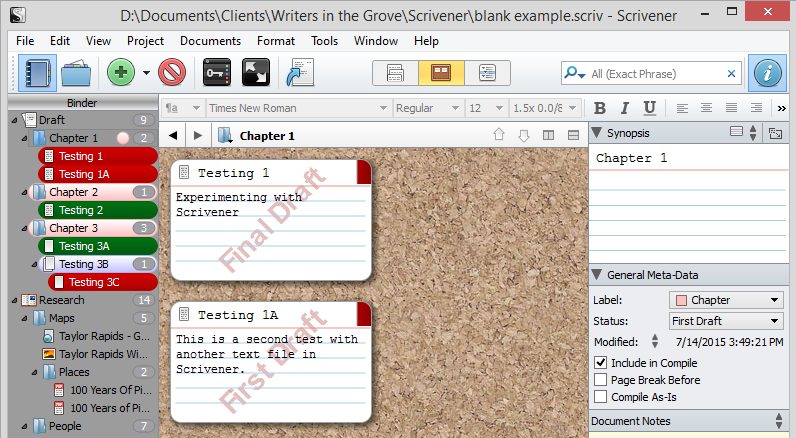The image size is (796, 438).
Task: Open the View menu
Action: 98,41
